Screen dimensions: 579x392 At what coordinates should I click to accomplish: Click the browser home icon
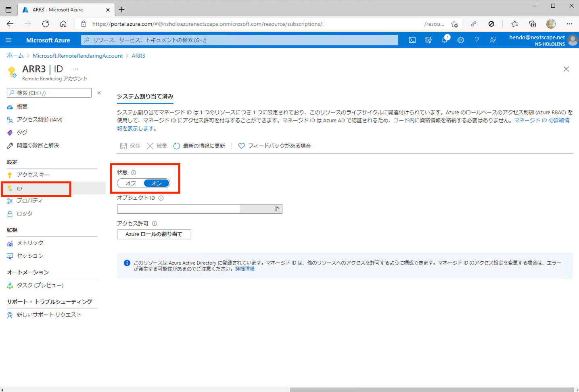click(x=63, y=24)
